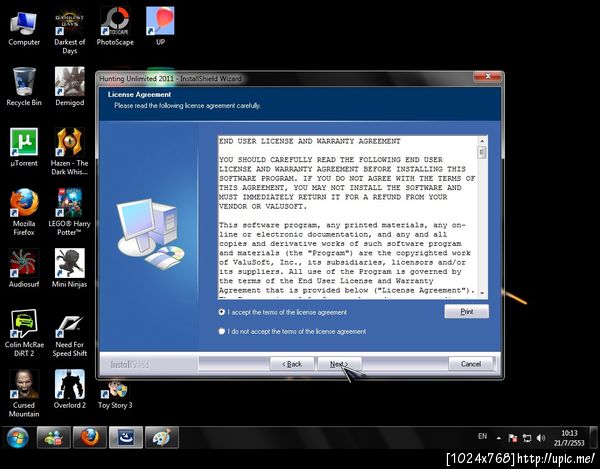Click the network tray icon
The image size is (600, 469).
[527, 438]
